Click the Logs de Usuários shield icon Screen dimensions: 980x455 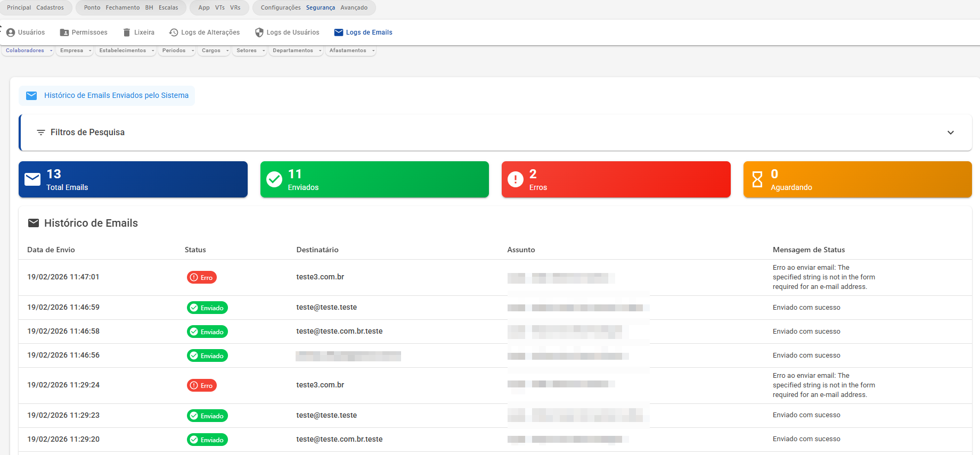point(259,32)
